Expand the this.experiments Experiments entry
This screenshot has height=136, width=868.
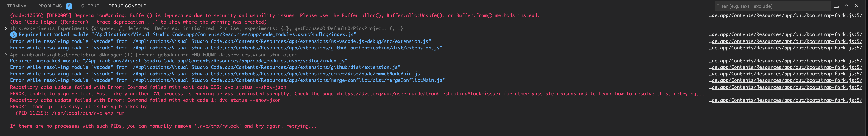coord(5,28)
